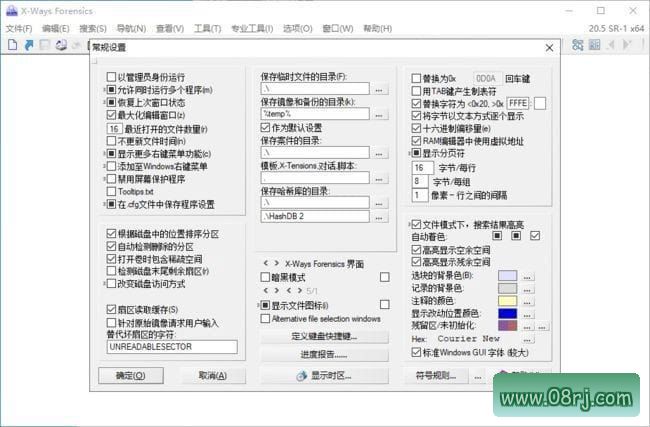Browse for the temporary files directory
This screenshot has width=650, height=427.
379,89
